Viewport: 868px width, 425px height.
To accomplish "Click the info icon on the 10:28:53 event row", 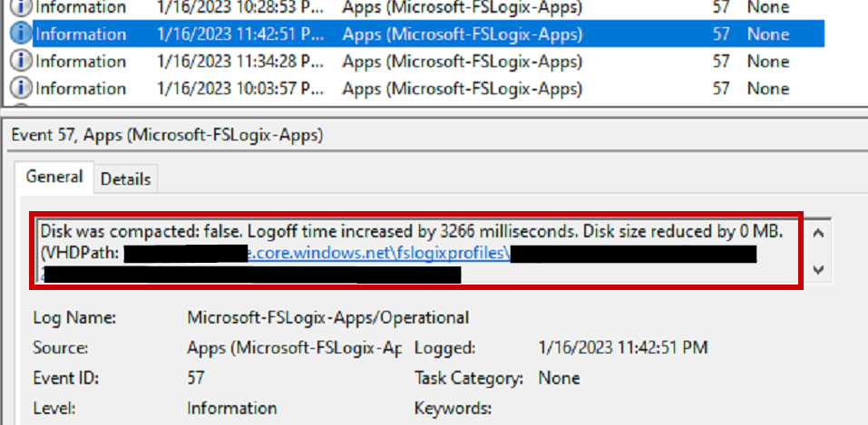I will pyautogui.click(x=21, y=7).
